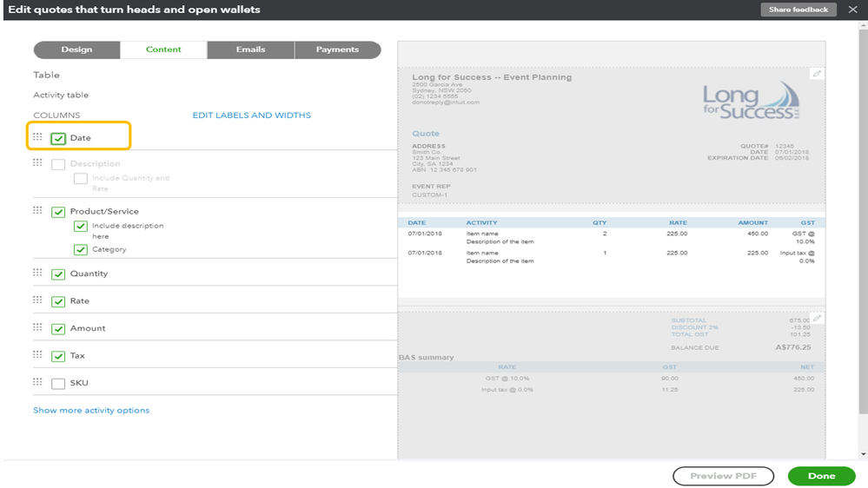Click the pencil edit icon on quote footer
868x488 pixels.
[817, 318]
